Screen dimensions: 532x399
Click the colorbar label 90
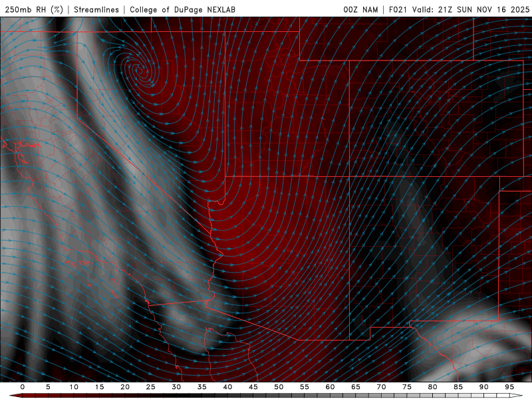click(x=483, y=387)
